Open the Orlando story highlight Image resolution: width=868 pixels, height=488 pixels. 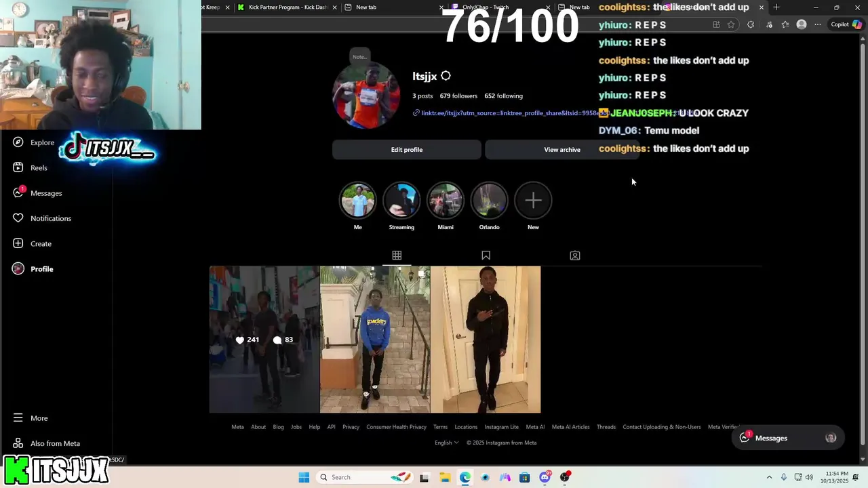(489, 201)
